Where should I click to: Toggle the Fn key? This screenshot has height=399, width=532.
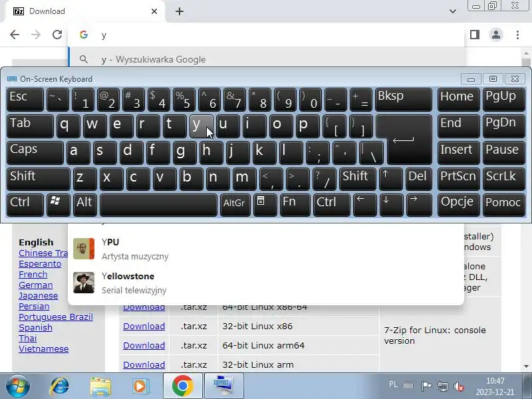click(x=295, y=205)
